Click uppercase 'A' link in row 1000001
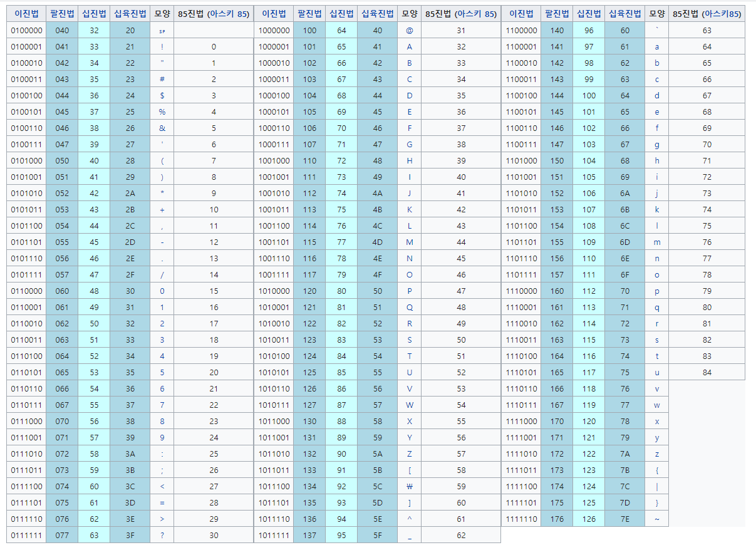 (x=410, y=46)
